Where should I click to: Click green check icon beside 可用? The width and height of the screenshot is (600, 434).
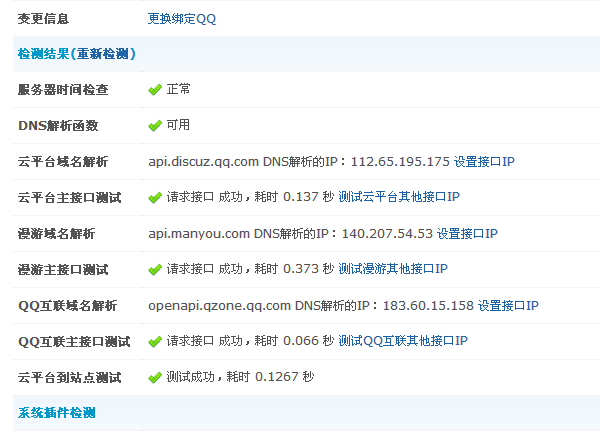click(155, 126)
